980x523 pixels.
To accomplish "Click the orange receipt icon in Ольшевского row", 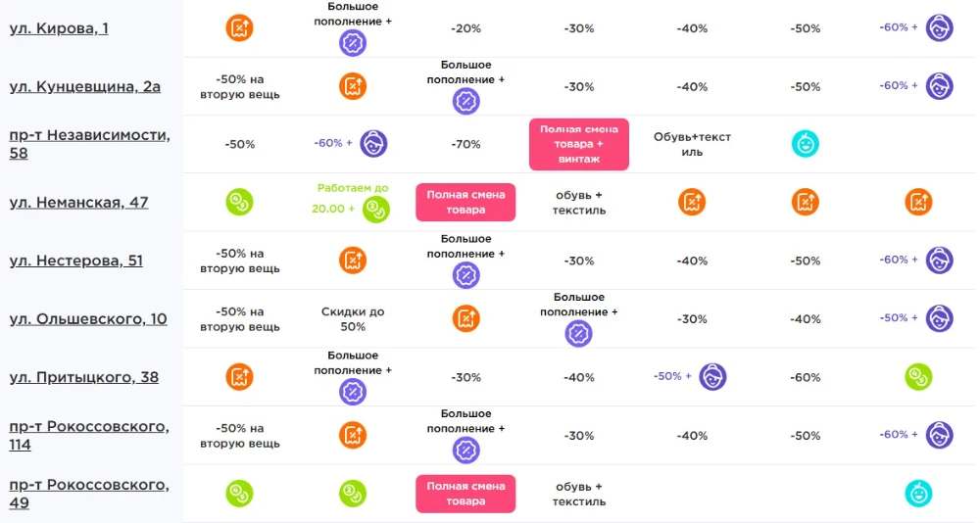I will point(465,318).
